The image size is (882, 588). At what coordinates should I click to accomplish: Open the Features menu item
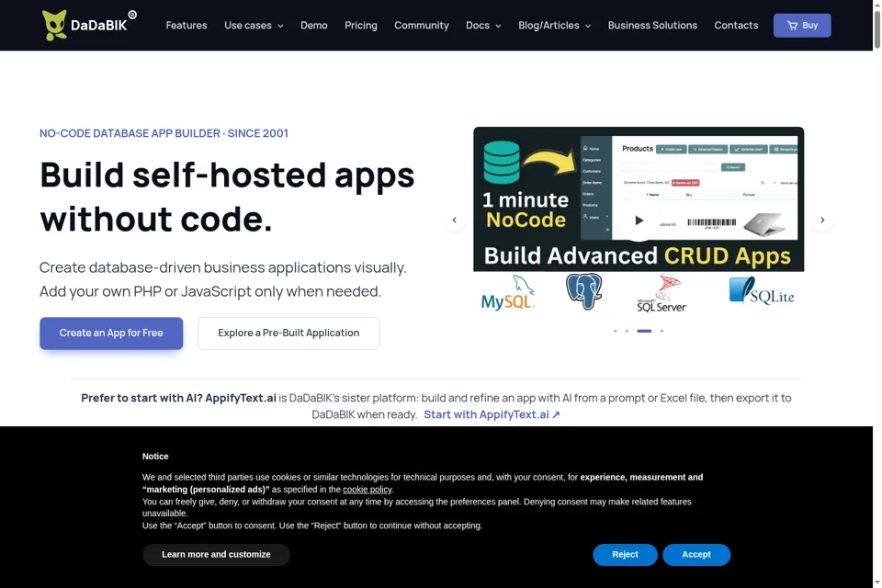click(187, 26)
